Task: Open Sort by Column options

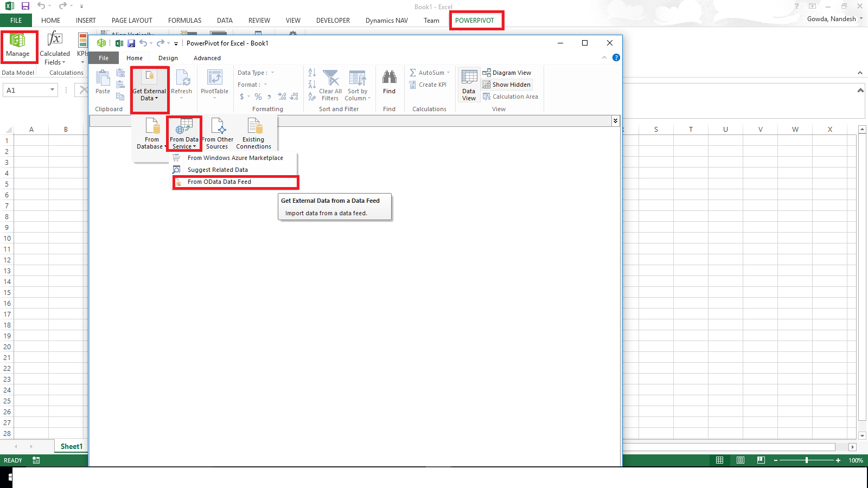Action: coord(358,86)
